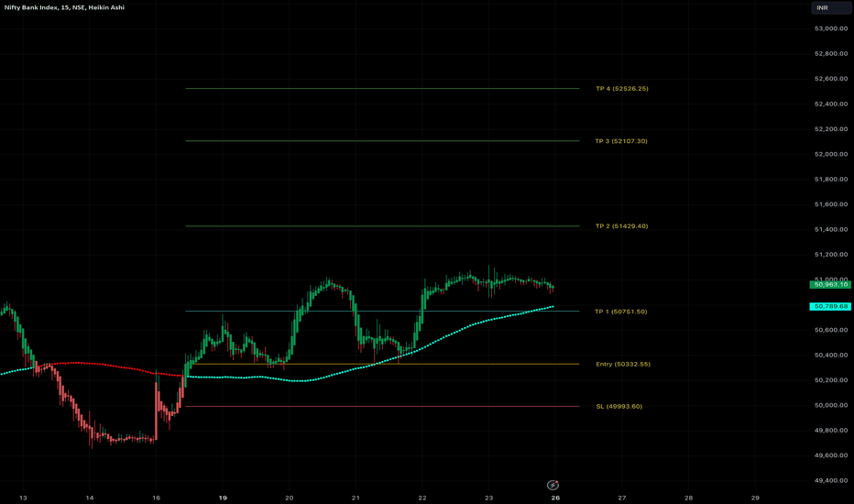The image size is (854, 504).
Task: Click the 51,200.00 price axis label
Action: [x=831, y=255]
